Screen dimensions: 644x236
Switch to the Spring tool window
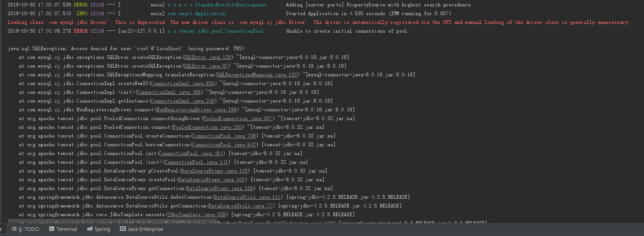(98, 229)
